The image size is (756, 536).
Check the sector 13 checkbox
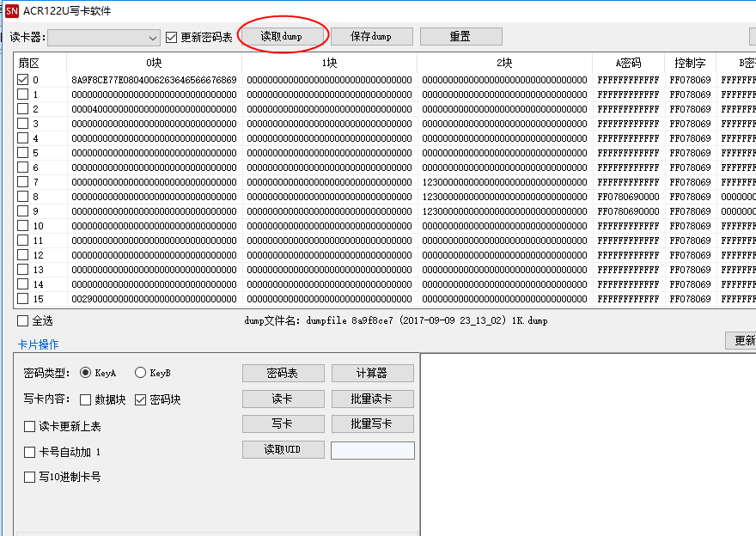coord(22,270)
